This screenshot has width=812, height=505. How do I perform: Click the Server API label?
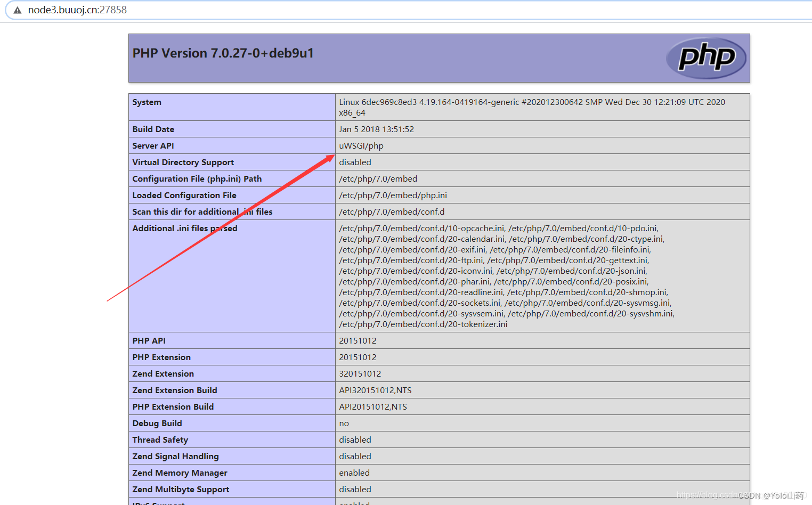click(x=153, y=146)
